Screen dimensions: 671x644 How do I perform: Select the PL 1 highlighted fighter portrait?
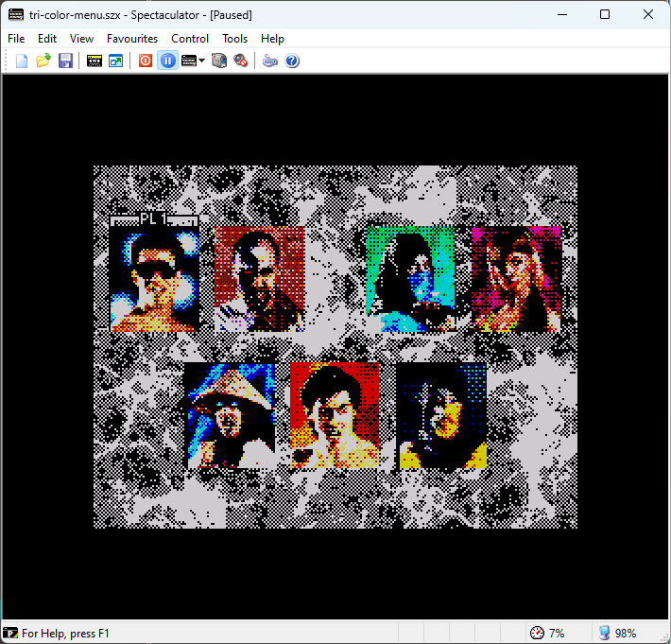pos(154,279)
